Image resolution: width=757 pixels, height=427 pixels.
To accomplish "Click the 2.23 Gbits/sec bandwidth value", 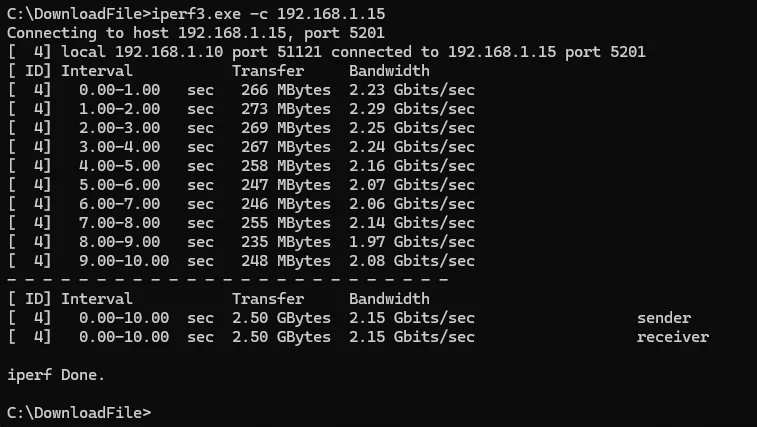I will pyautogui.click(x=412, y=90).
